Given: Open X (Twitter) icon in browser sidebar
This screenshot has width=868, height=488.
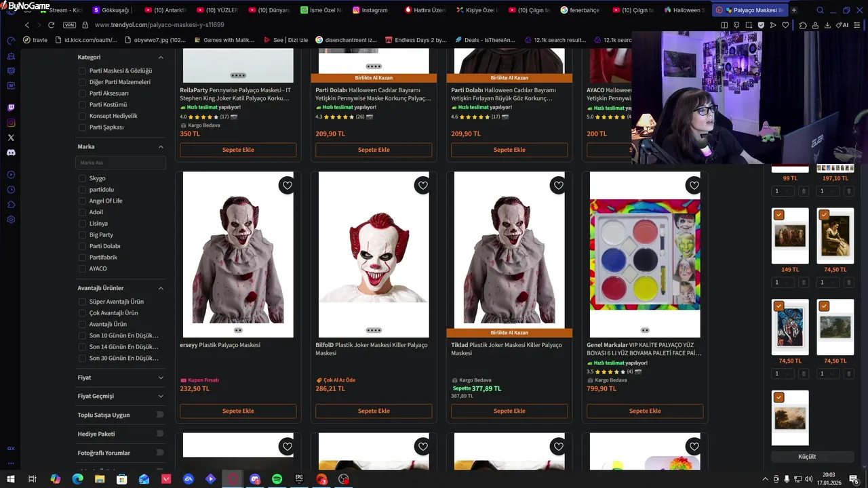Looking at the screenshot, I should pos(11,138).
